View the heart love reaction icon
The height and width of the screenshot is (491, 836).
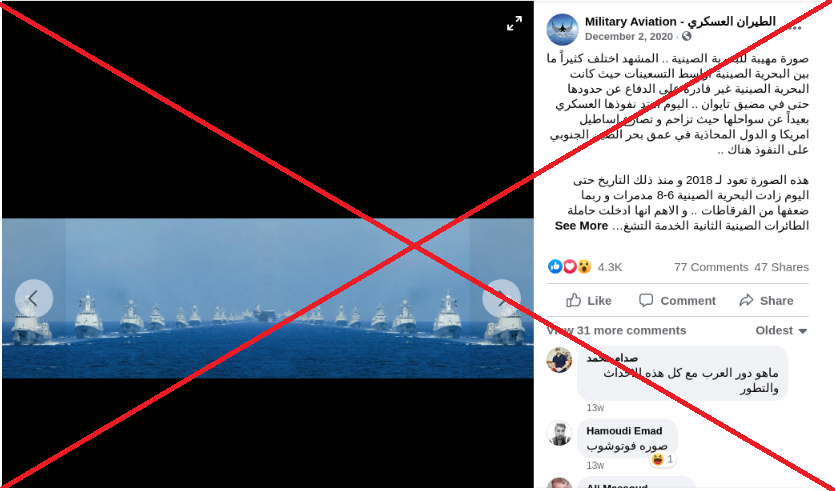(x=570, y=267)
